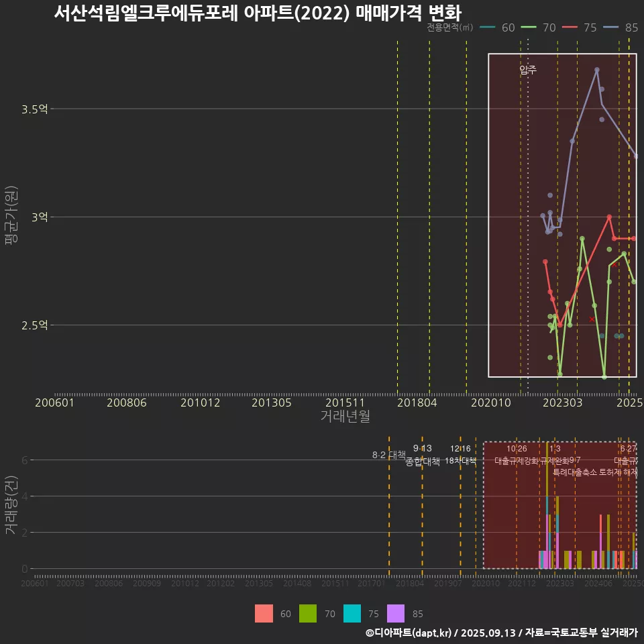Click '200909' on the volume chart x-axis
Viewport: 644px width, 644px height.
147,583
